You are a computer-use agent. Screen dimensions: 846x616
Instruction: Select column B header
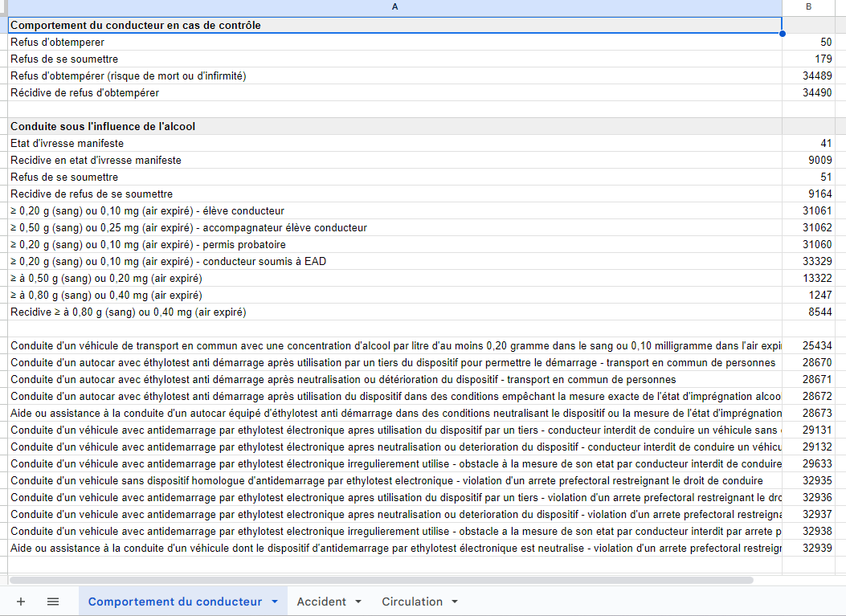[808, 7]
